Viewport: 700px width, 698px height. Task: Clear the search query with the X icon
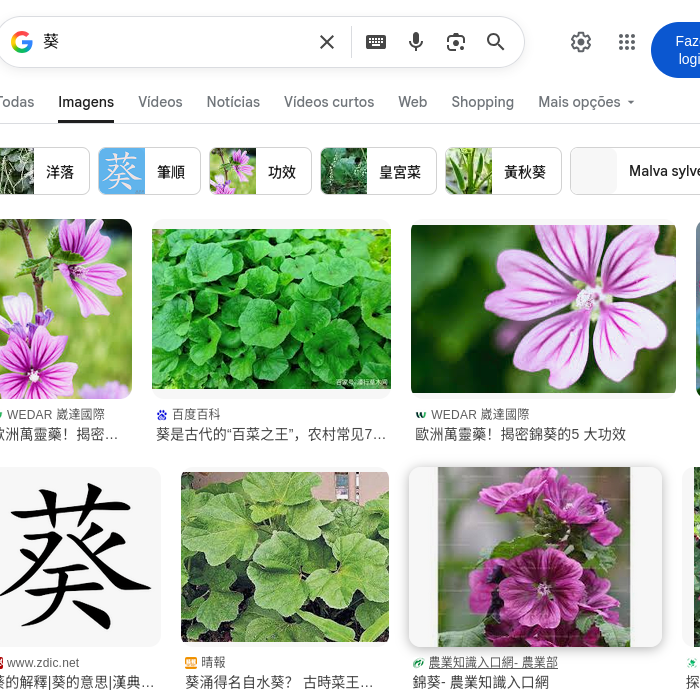coord(327,42)
